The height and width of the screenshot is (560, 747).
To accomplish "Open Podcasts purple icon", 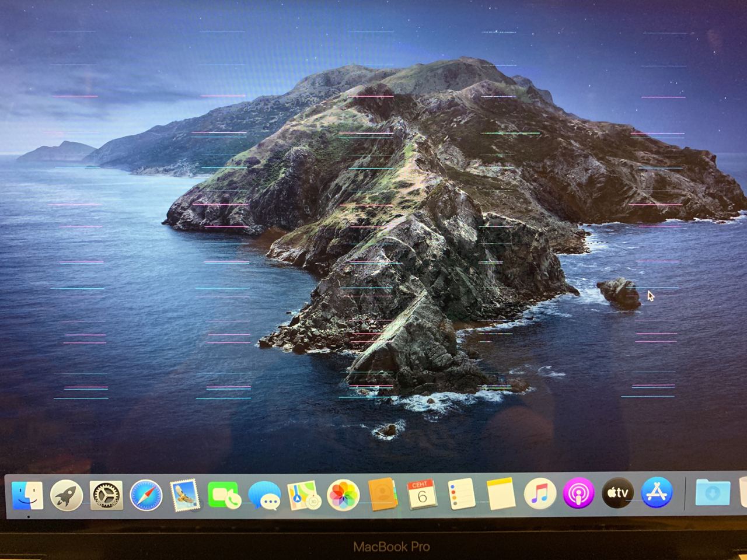I will click(578, 494).
